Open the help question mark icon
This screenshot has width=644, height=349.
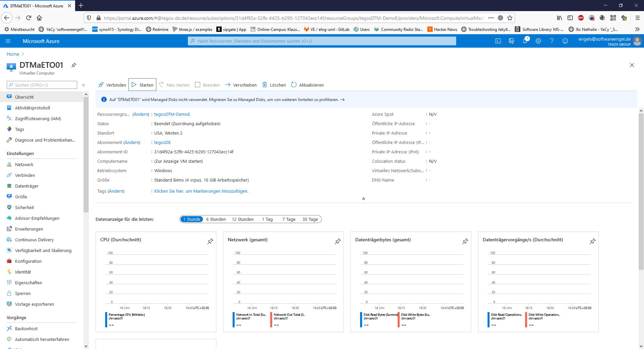pyautogui.click(x=552, y=41)
